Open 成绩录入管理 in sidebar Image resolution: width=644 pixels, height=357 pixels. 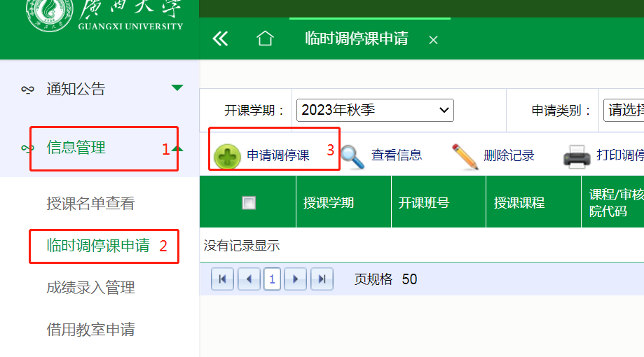[x=90, y=288]
